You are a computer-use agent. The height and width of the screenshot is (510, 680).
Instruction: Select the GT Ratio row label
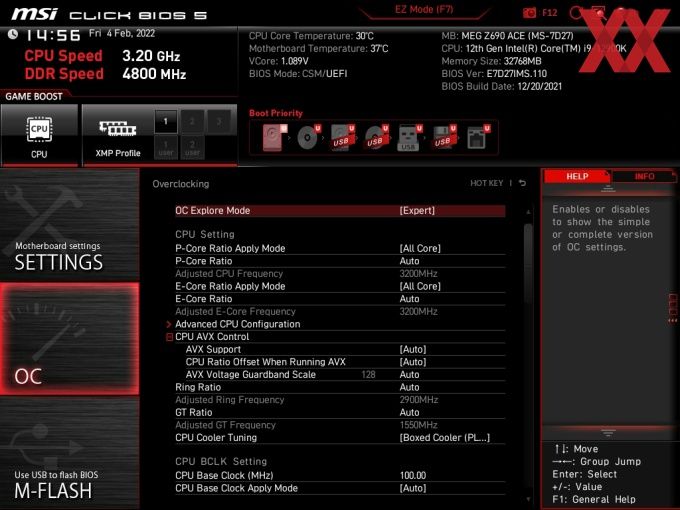pyautogui.click(x=193, y=412)
